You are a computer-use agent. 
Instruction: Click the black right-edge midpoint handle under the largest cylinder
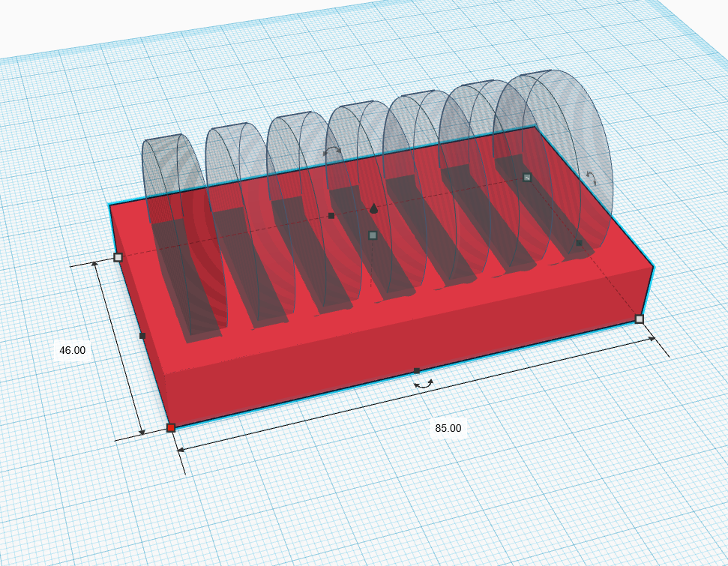pyautogui.click(x=579, y=243)
